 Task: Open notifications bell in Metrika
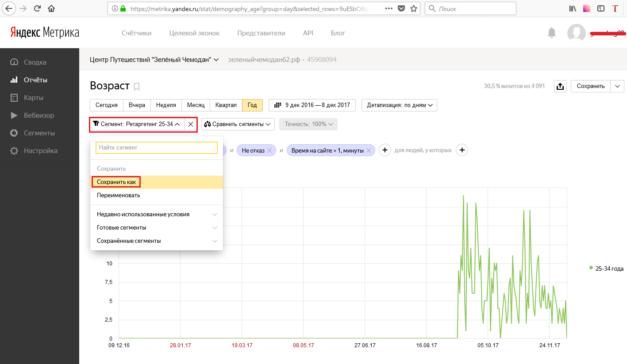click(552, 33)
